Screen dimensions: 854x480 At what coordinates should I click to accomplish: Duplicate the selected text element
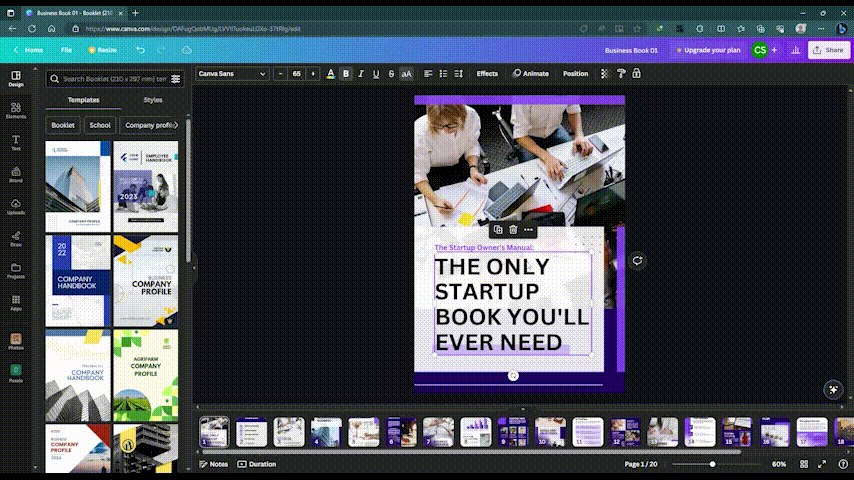click(498, 230)
